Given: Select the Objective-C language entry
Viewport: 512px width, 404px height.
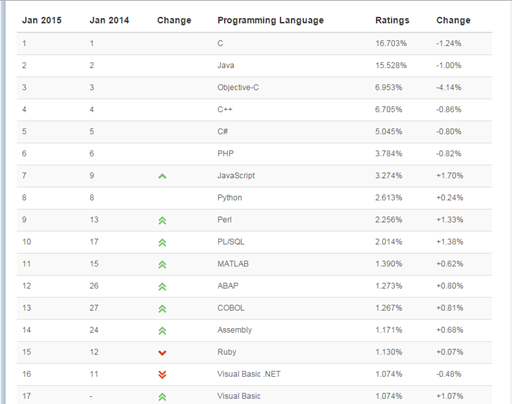Looking at the screenshot, I should 238,87.
